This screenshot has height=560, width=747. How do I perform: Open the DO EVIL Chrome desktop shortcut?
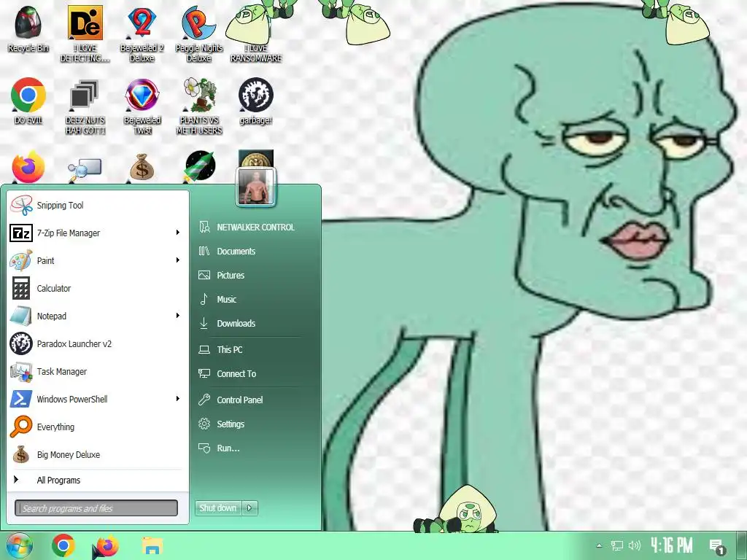(x=28, y=101)
